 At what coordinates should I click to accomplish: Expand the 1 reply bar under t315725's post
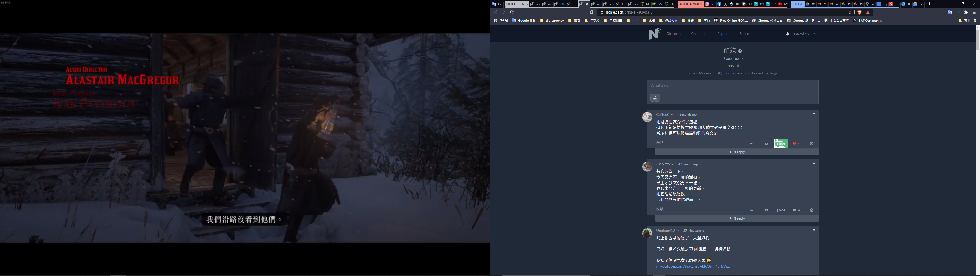737,218
